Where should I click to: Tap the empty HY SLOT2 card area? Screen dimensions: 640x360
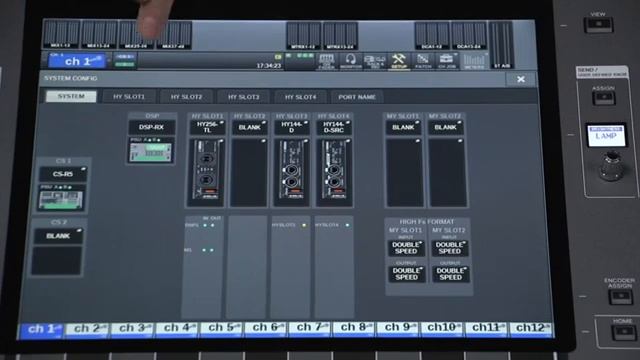(x=249, y=172)
